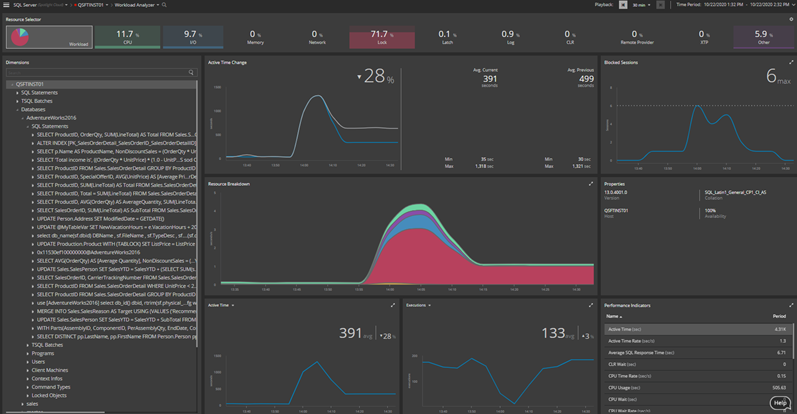Expand the Programs tree node

[x=27, y=353]
